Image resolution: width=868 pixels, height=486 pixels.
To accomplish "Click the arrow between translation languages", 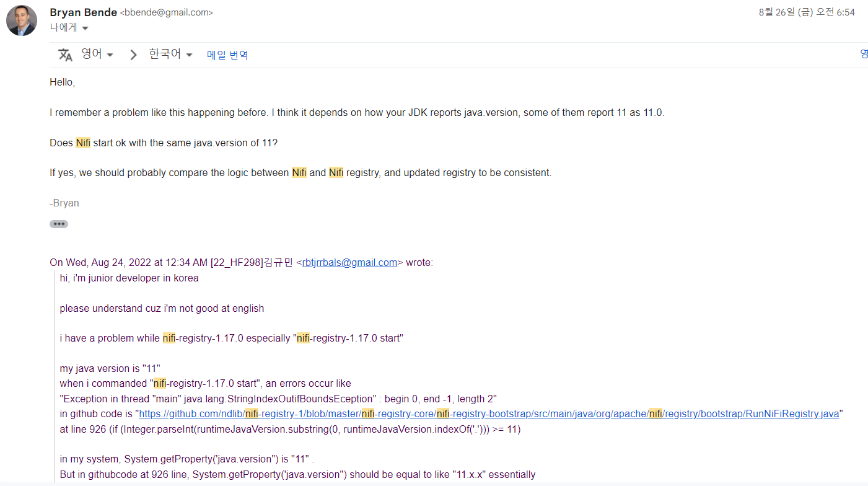I will (x=133, y=55).
